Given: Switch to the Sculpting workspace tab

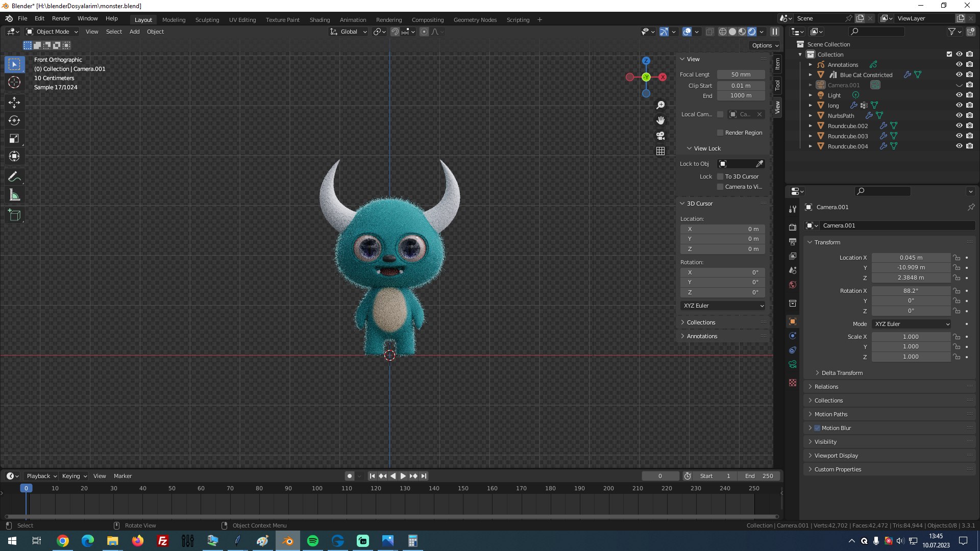Looking at the screenshot, I should (207, 20).
